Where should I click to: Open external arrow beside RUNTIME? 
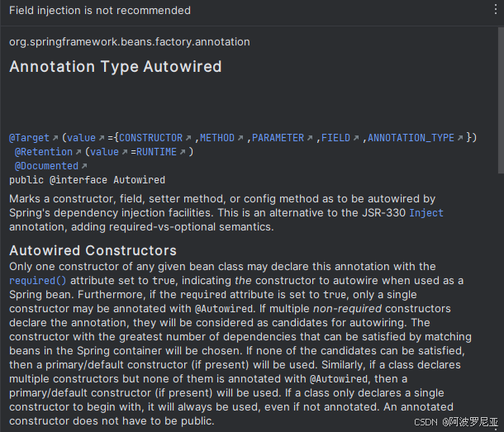click(x=183, y=152)
